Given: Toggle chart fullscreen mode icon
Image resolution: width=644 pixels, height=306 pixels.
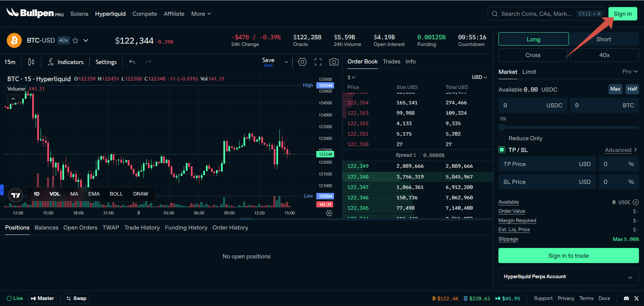Looking at the screenshot, I should click(318, 62).
